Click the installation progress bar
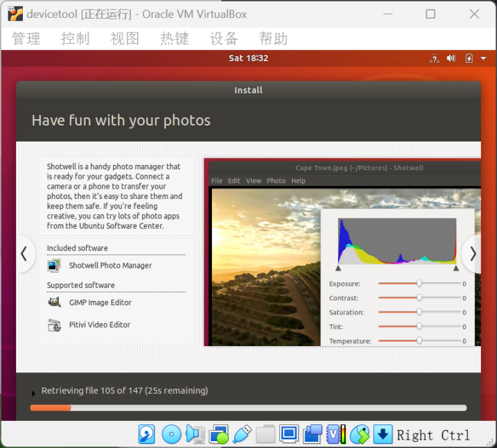497x448 pixels. (x=248, y=408)
